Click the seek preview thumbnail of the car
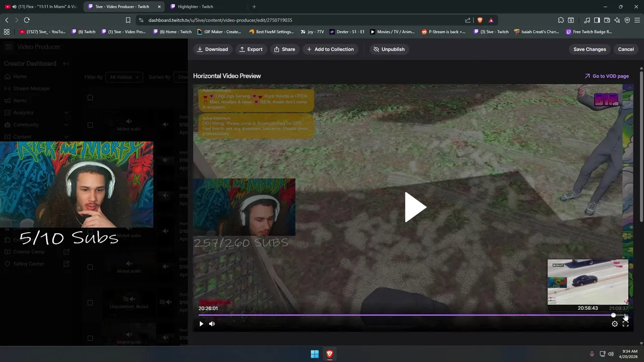 click(x=588, y=282)
